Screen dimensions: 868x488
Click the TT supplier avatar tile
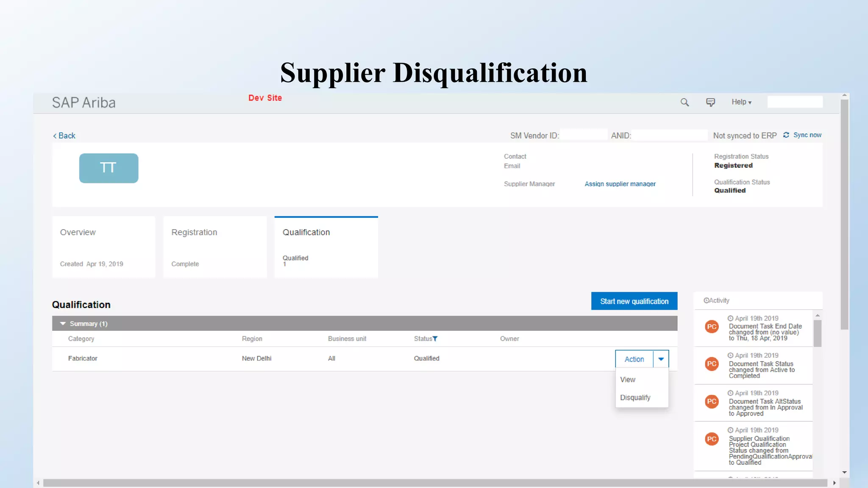pyautogui.click(x=108, y=168)
